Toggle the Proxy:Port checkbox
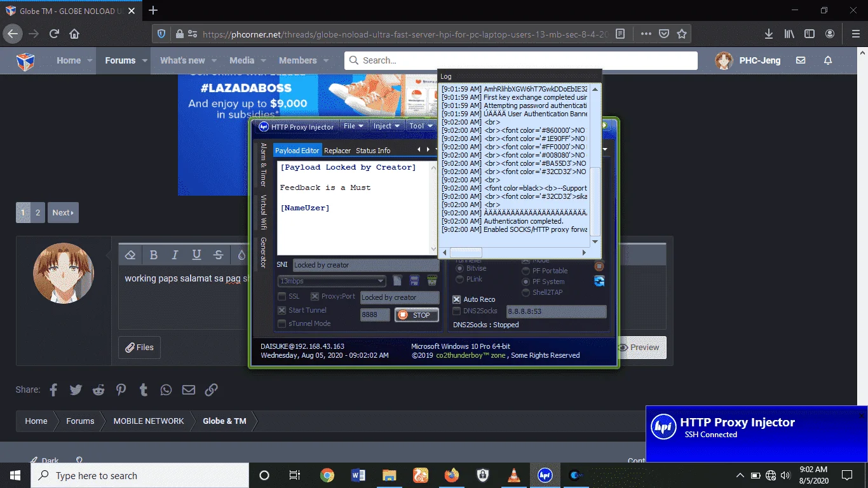Viewport: 868px width, 488px height. (x=315, y=297)
